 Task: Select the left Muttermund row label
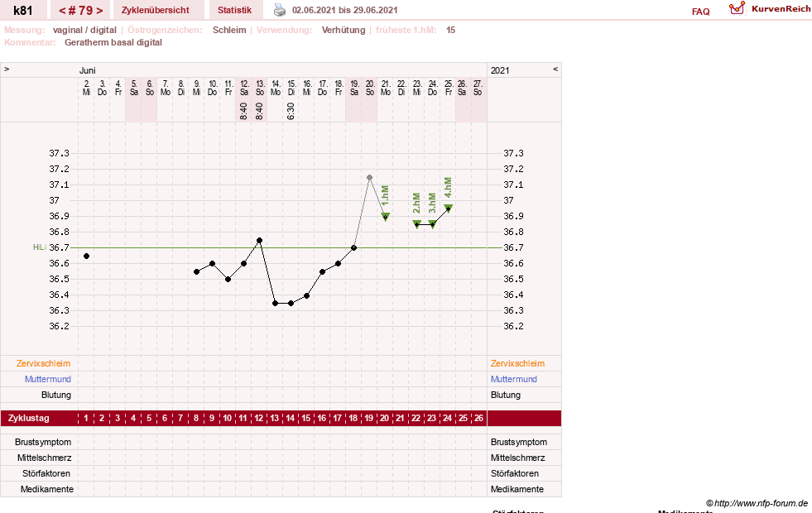pyautogui.click(x=48, y=379)
